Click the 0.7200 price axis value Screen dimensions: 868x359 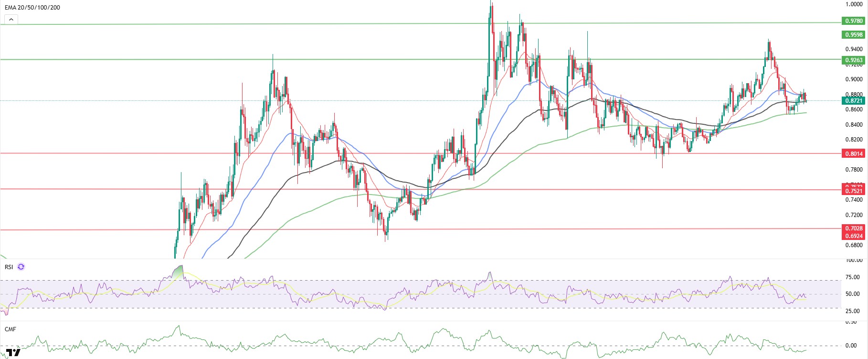click(x=854, y=215)
